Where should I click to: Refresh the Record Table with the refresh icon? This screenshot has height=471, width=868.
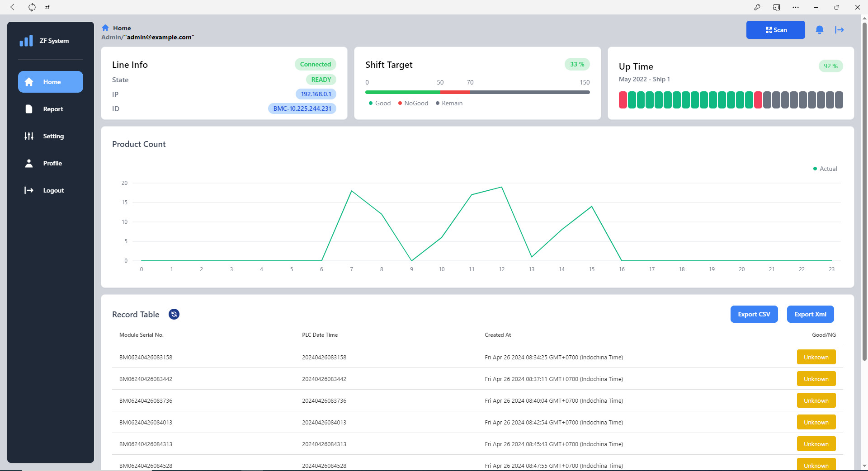(174, 314)
